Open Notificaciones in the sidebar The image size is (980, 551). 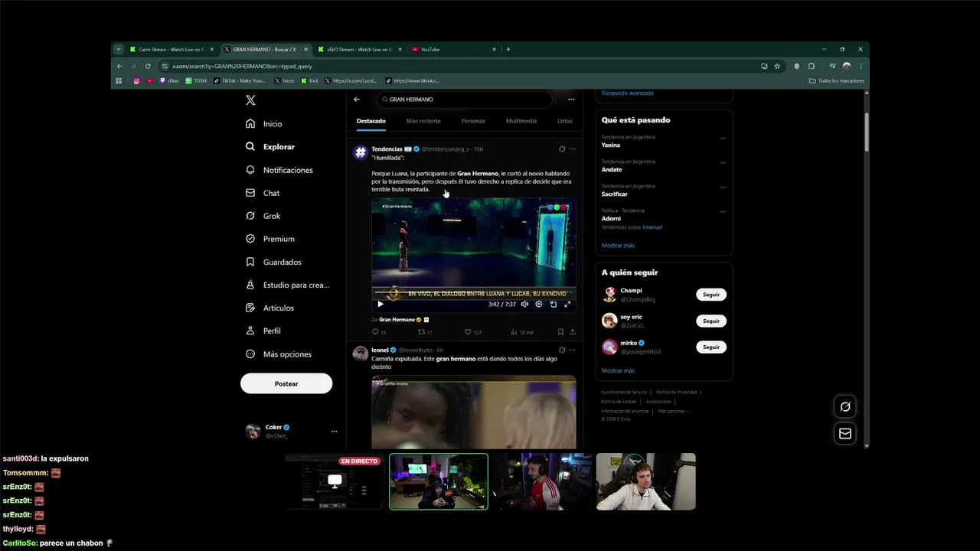click(x=279, y=170)
